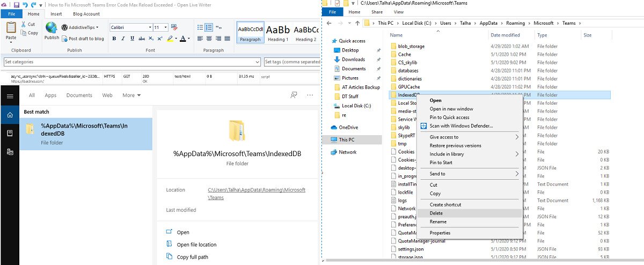This screenshot has width=644, height=265.
Task: Open the View tab in File Explorer
Action: (399, 12)
